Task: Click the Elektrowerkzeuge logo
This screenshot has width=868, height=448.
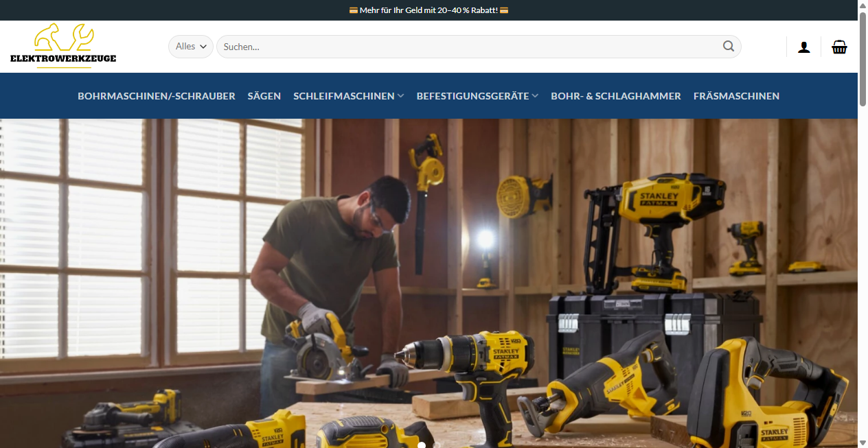Action: 63,45
